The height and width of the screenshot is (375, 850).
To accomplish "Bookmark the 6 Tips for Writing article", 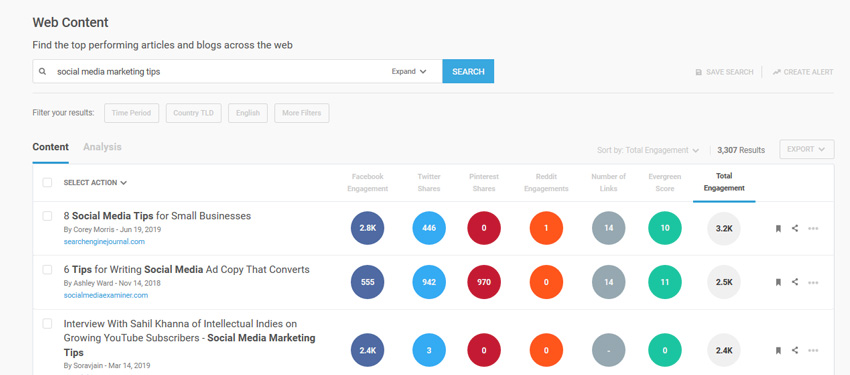I will tap(778, 282).
